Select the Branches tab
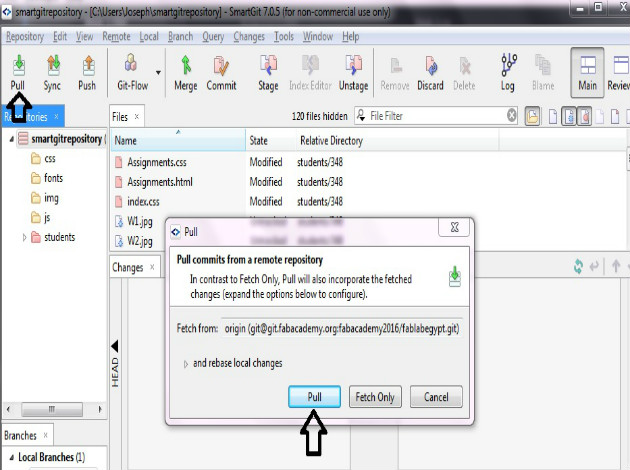 (20, 435)
